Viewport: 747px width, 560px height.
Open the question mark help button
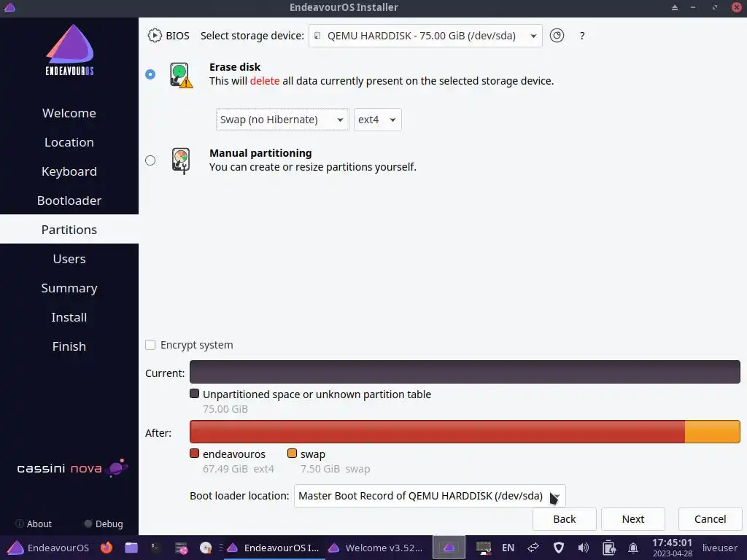[582, 36]
